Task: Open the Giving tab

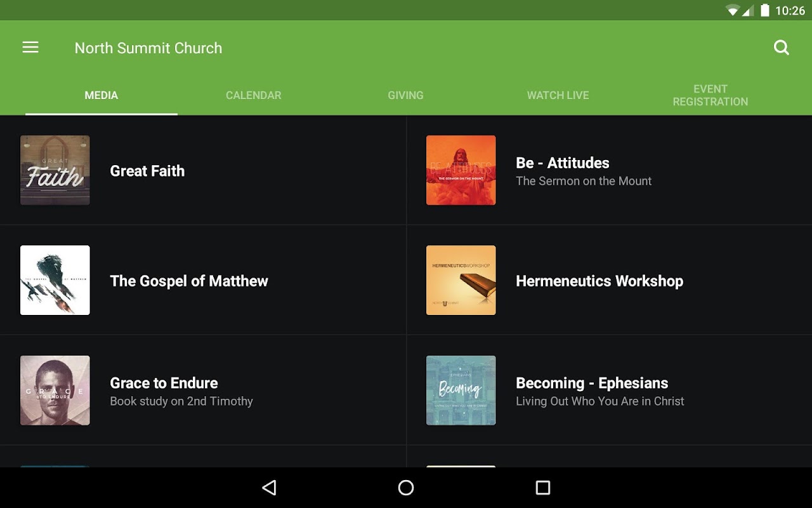Action: tap(406, 95)
